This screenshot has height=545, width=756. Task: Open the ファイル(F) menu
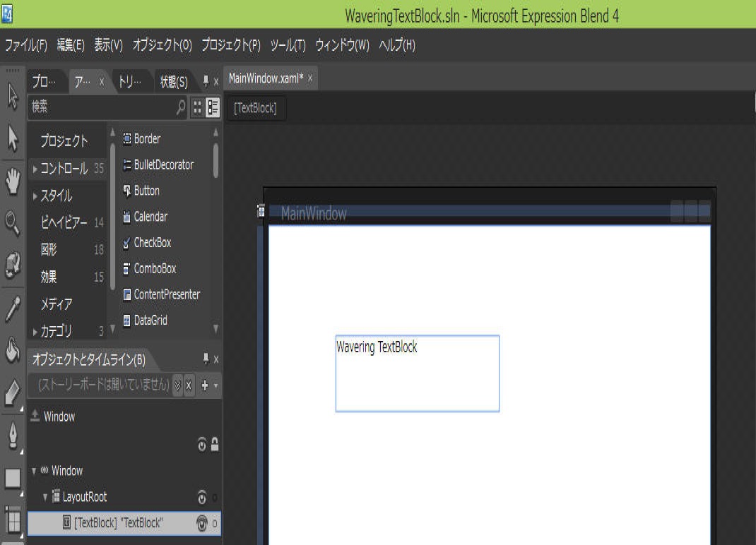click(x=26, y=46)
